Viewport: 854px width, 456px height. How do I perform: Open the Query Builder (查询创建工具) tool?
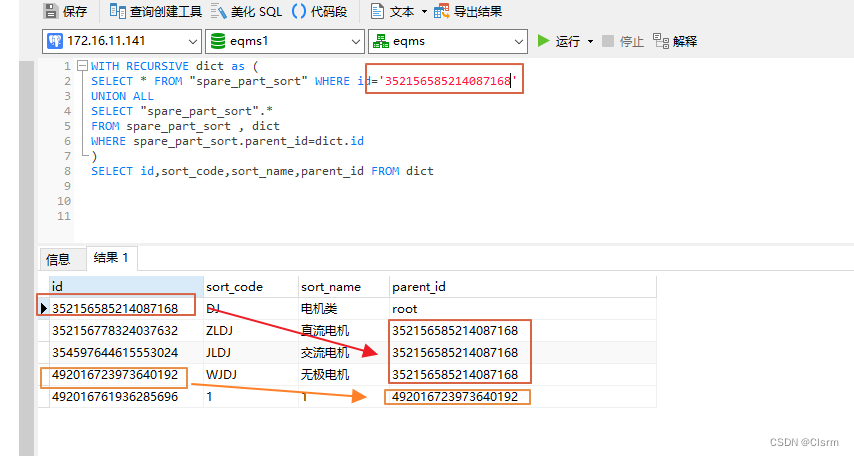point(156,11)
